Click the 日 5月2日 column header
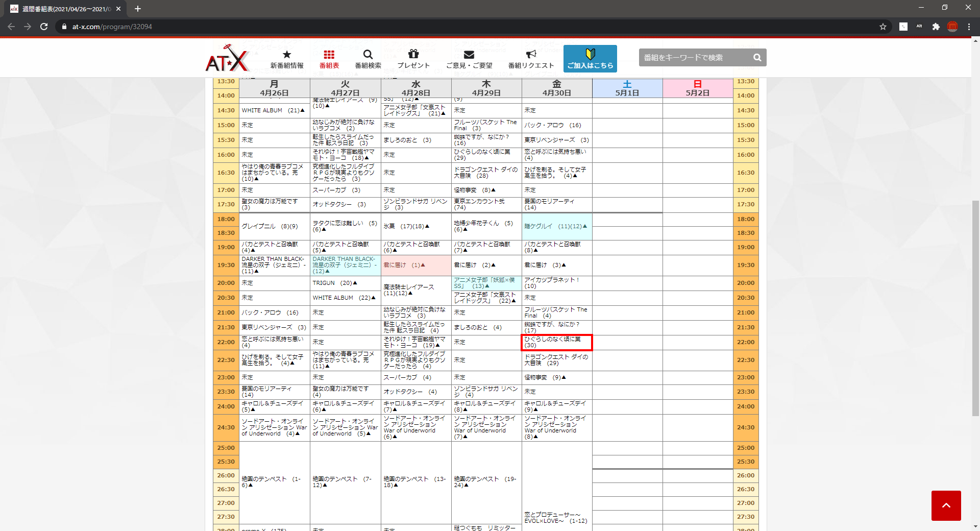This screenshot has width=980, height=531. [698, 88]
